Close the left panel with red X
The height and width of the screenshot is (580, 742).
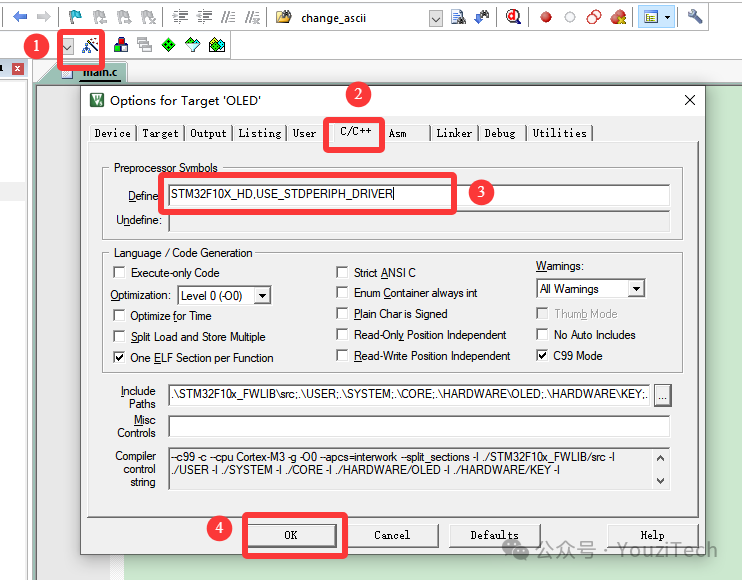click(18, 69)
